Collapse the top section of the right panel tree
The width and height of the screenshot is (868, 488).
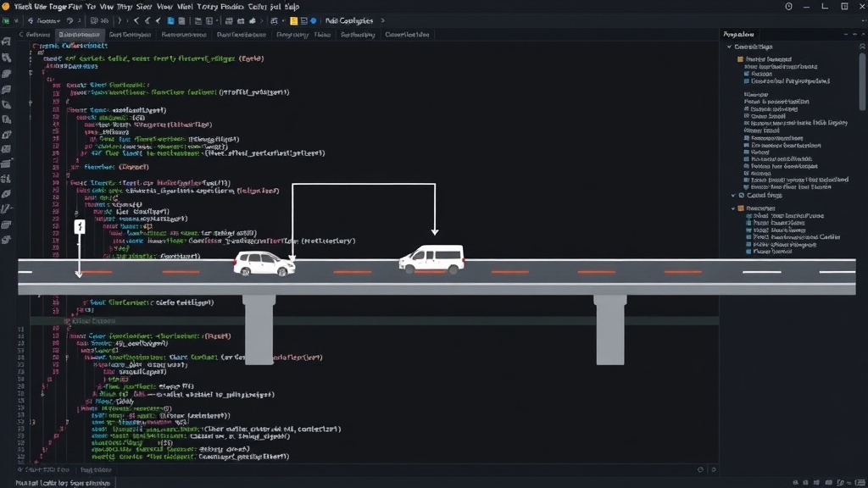730,47
